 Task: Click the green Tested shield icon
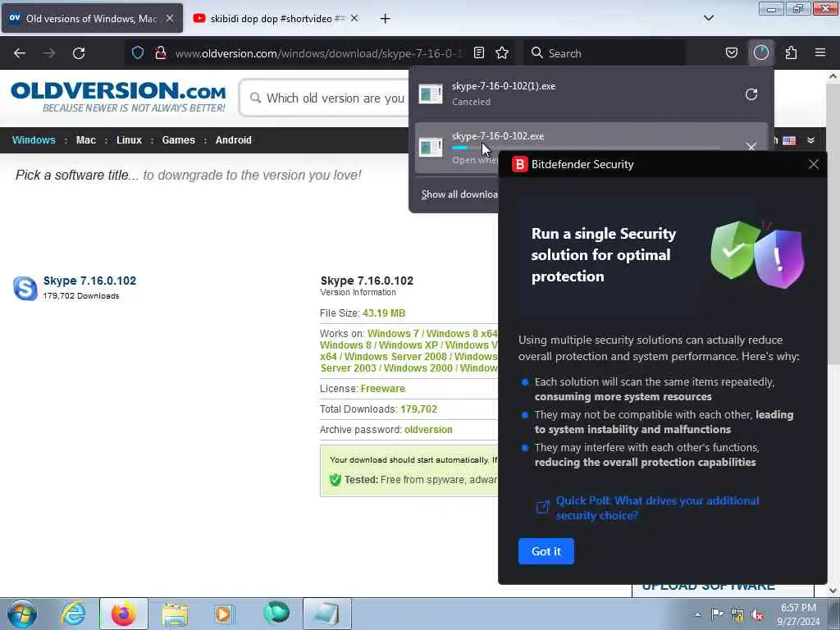pos(336,479)
